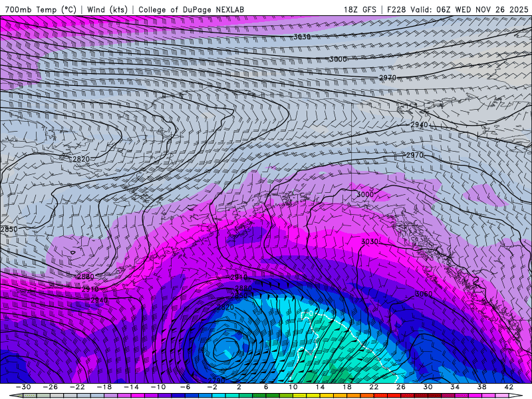The height and width of the screenshot is (399, 532).
Task: Click the "F228" forecast hour label
Action: 396,9
